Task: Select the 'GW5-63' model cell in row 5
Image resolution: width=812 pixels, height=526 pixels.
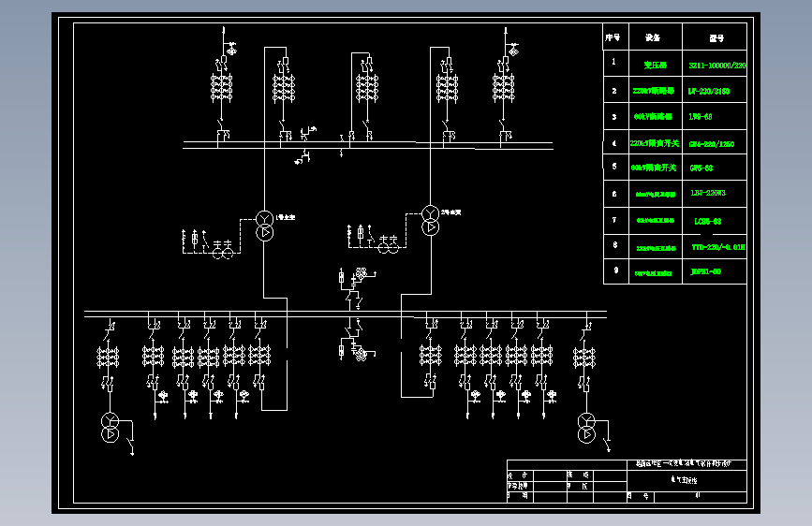Action: pos(701,168)
